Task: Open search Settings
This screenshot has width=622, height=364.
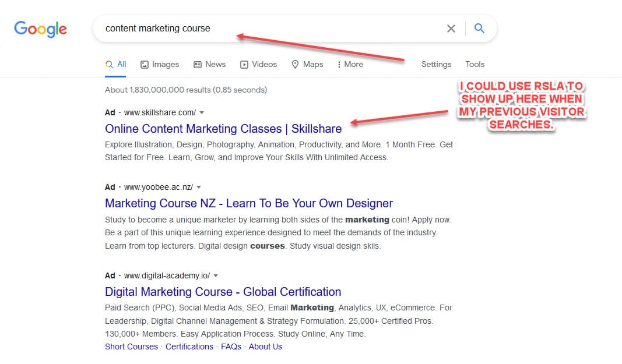Action: point(437,64)
